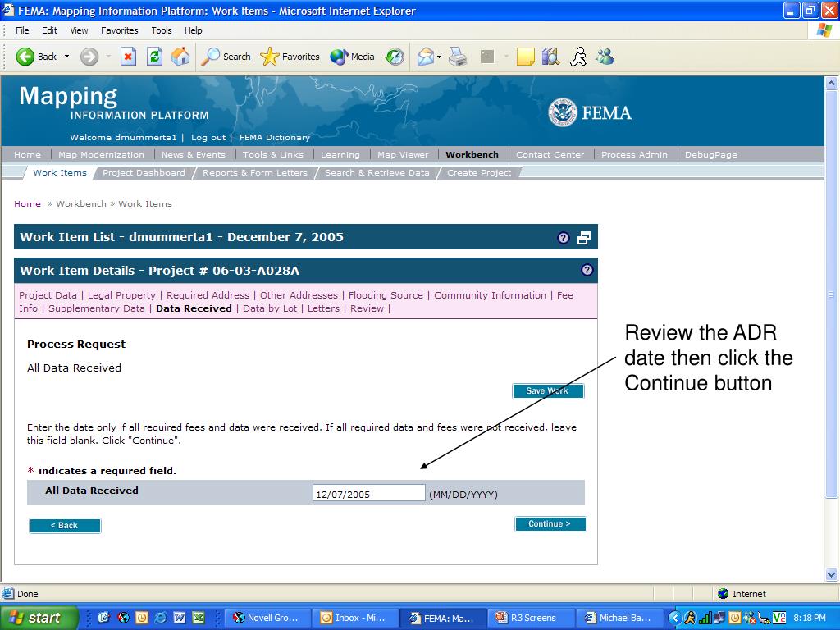Click the < Back button

(65, 526)
